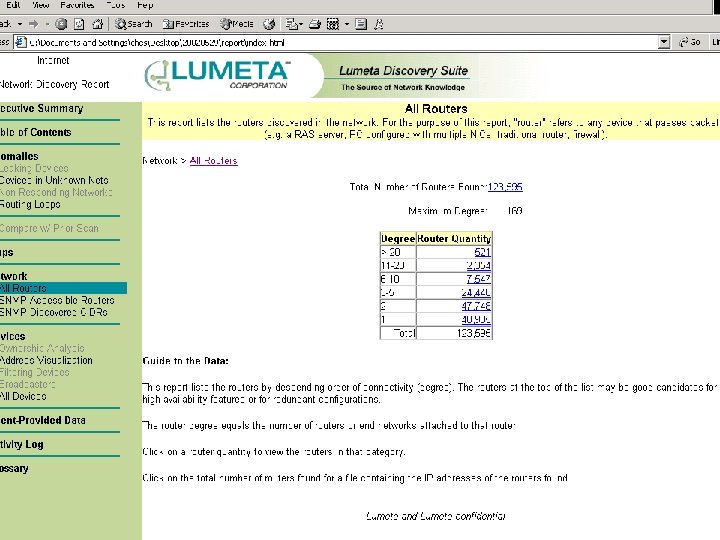Screen dimensions: 720x540
Task: Click the greyed Leaking Devices sidebar item
Action: click(34, 168)
